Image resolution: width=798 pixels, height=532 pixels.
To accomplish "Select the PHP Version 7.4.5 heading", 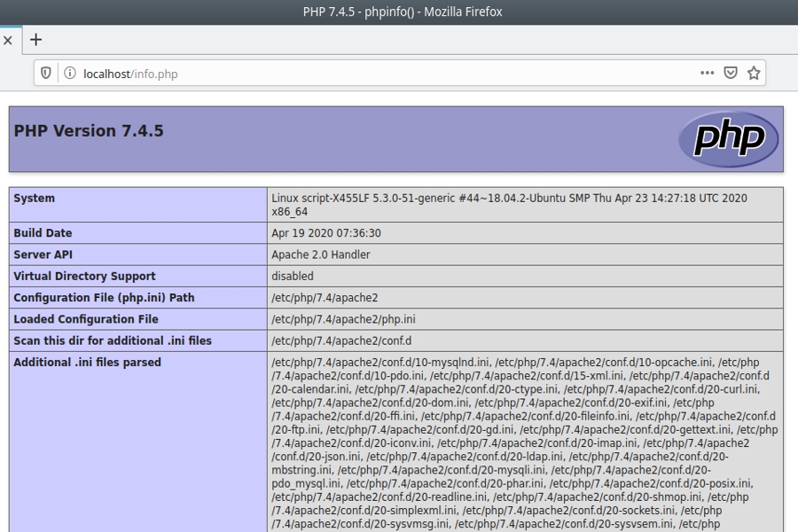I will (89, 131).
